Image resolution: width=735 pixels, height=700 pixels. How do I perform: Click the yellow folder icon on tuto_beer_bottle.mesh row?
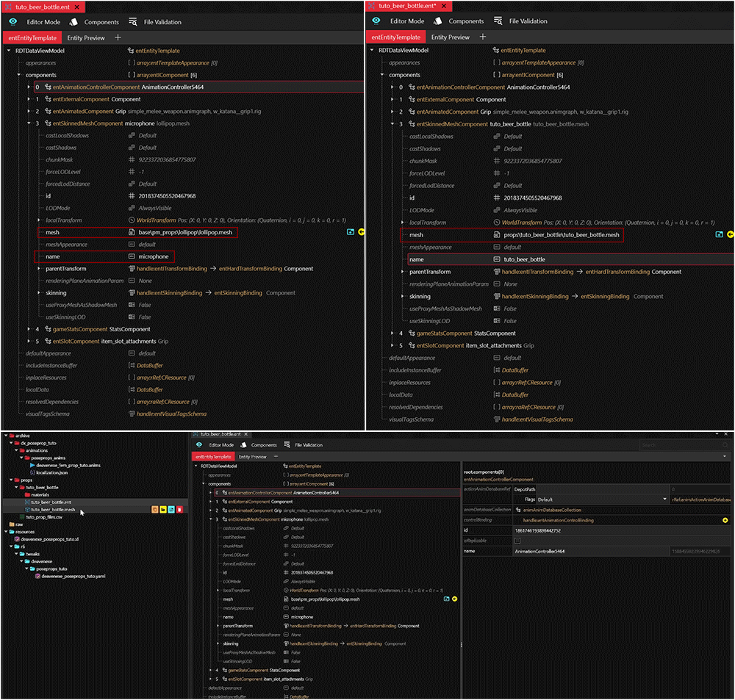click(x=162, y=509)
